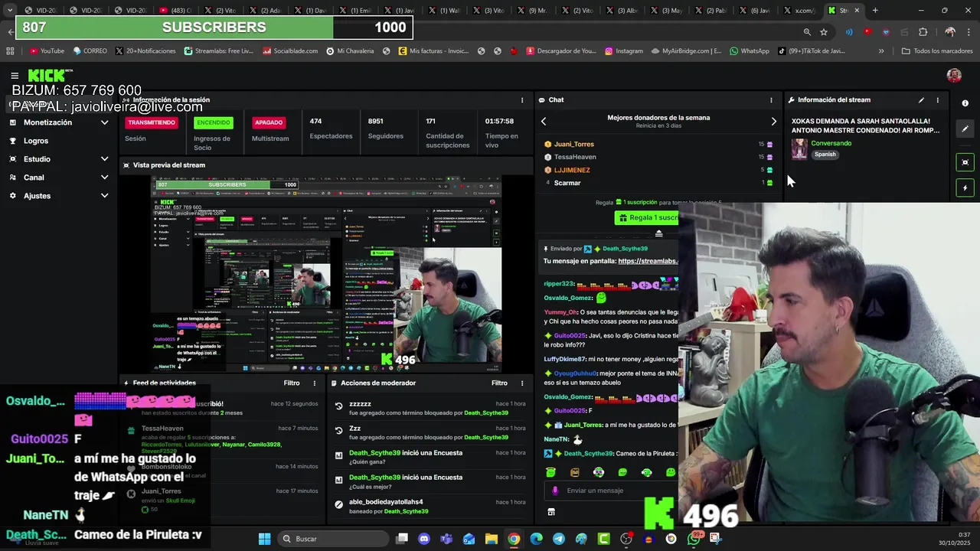The width and height of the screenshot is (980, 551).
Task: Switch to the YouTube (483) browser tab
Action: pyautogui.click(x=175, y=11)
